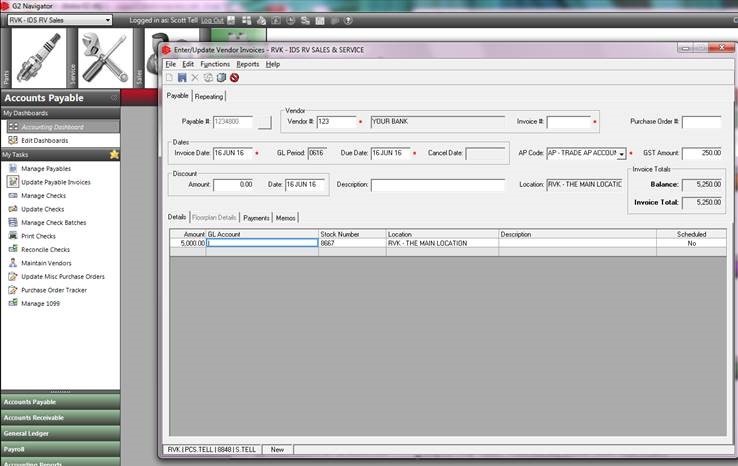Click the Manage Payables icon
Screen dimensions: 738x466
[13, 168]
